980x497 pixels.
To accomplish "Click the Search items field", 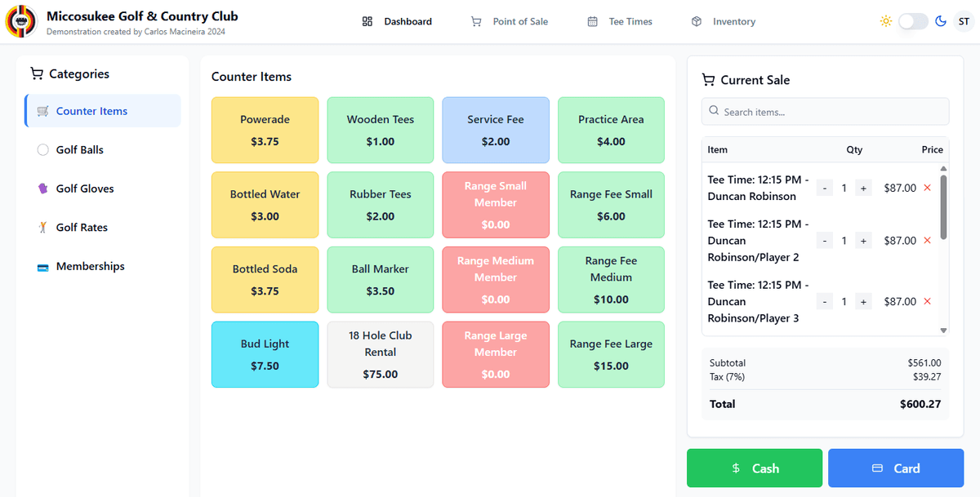I will tap(825, 112).
